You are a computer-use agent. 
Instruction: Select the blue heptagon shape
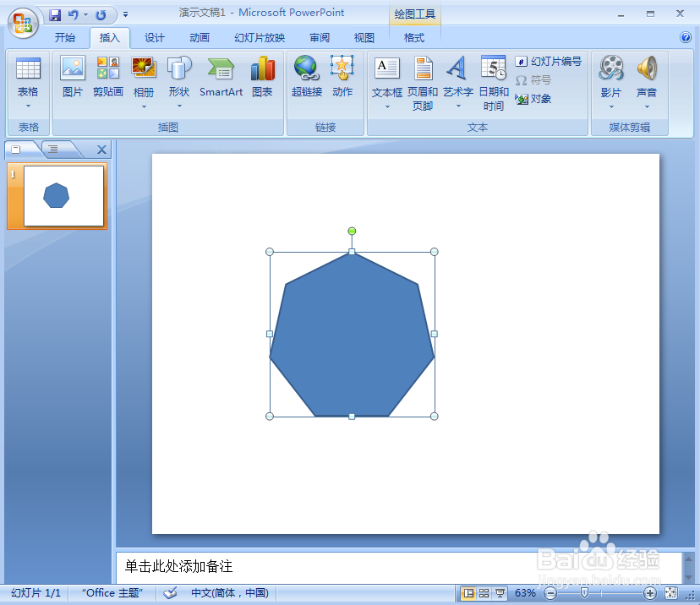pyautogui.click(x=352, y=335)
